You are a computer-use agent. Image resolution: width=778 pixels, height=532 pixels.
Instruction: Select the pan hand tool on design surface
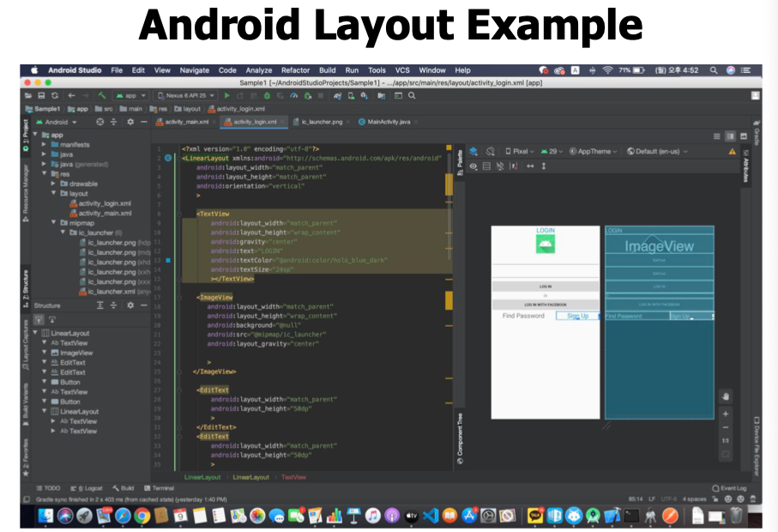coord(726,396)
